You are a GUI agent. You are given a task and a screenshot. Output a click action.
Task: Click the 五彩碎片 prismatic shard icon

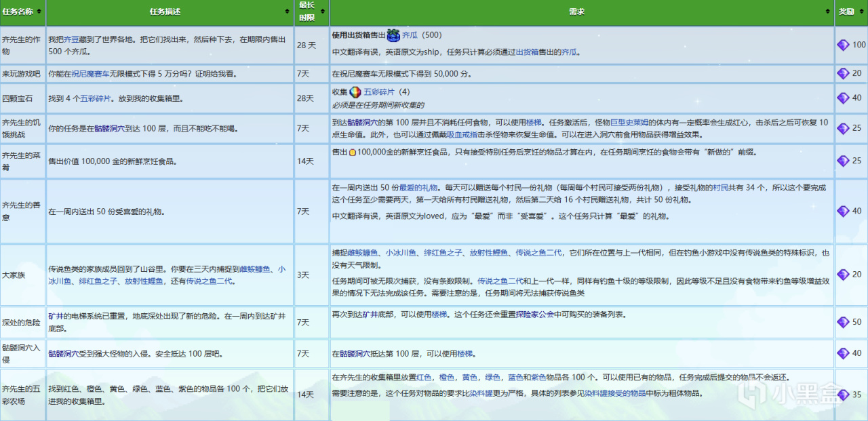[x=355, y=92]
